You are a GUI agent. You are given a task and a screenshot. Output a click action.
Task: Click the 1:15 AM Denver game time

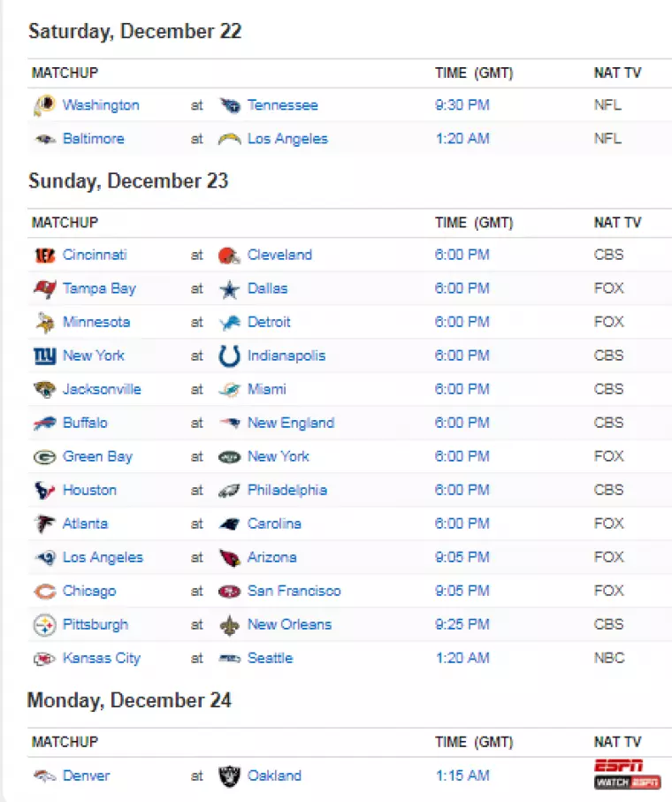tap(462, 775)
